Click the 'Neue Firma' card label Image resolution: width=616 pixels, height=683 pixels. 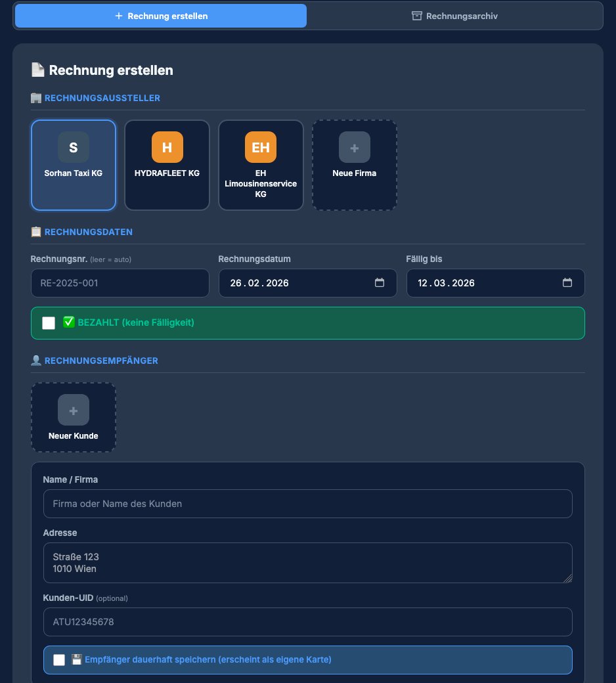tap(355, 174)
